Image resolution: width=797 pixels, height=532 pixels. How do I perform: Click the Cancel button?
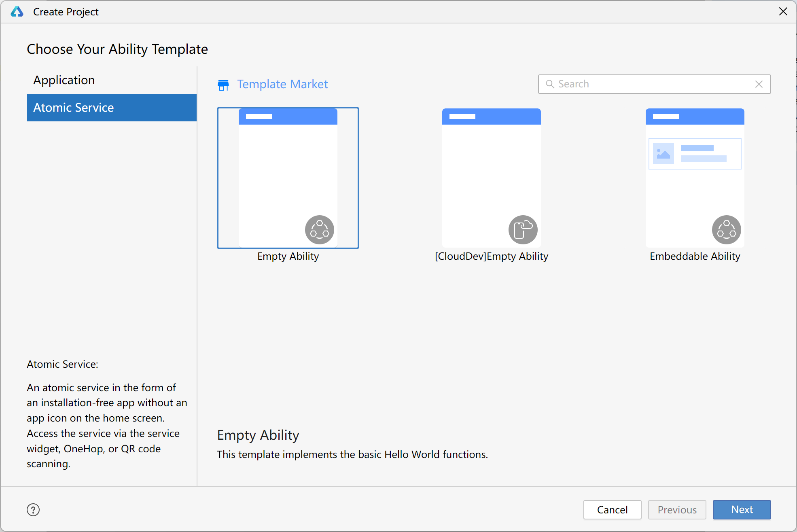coord(612,510)
